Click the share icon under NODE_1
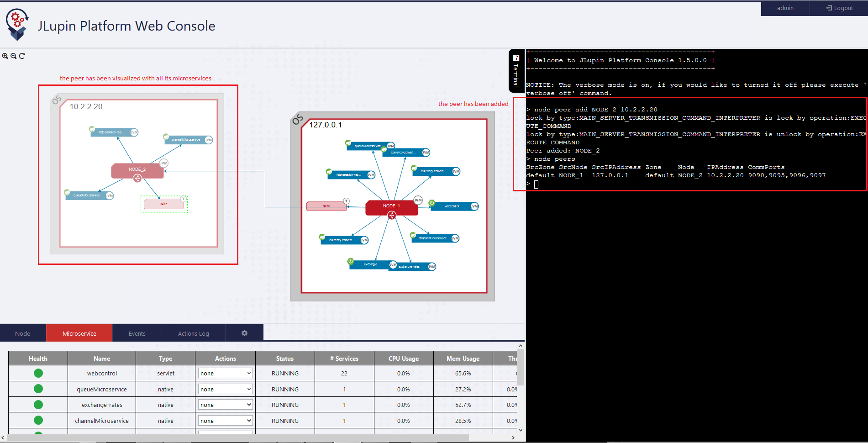 [x=392, y=216]
